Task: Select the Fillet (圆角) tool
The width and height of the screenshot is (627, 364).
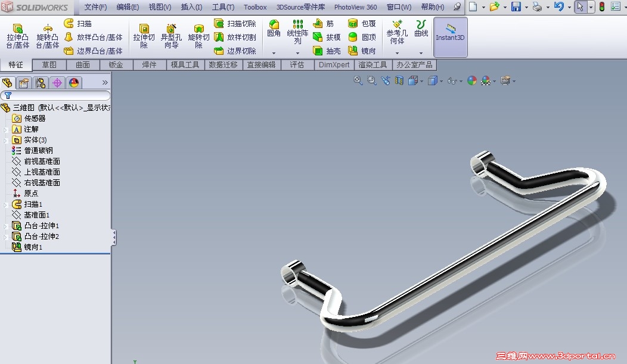Action: 274,29
